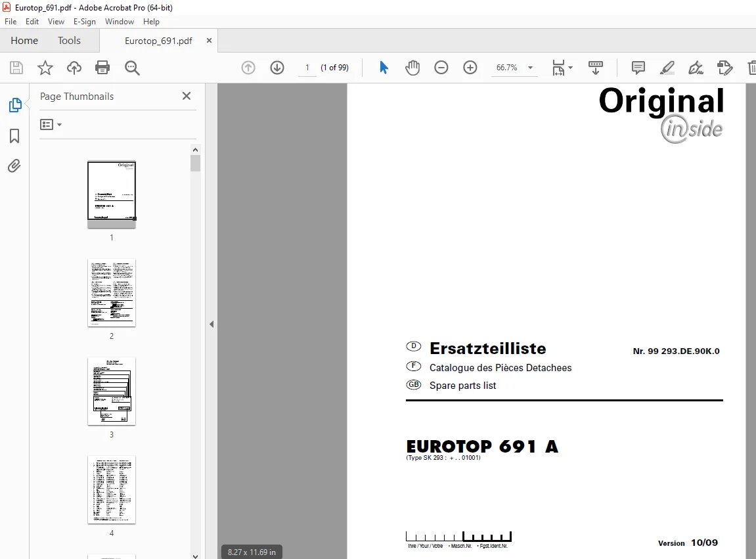
Task: Click the fit page scrolling icon
Action: [x=558, y=68]
